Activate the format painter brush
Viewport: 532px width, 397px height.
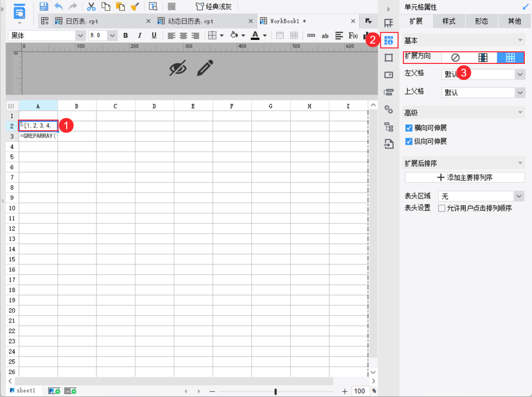click(135, 6)
